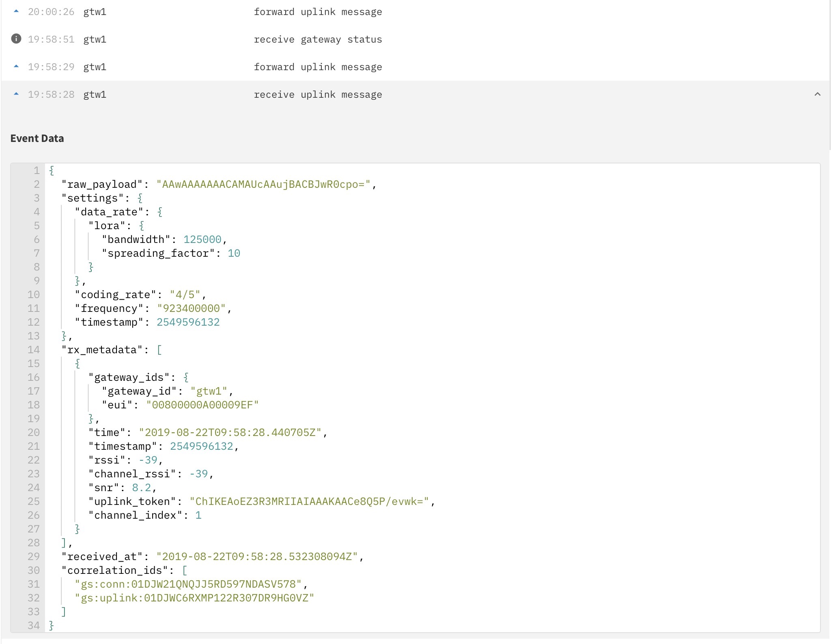Image resolution: width=831 pixels, height=644 pixels.
Task: Click line number 14 in code gutter
Action: tap(34, 350)
